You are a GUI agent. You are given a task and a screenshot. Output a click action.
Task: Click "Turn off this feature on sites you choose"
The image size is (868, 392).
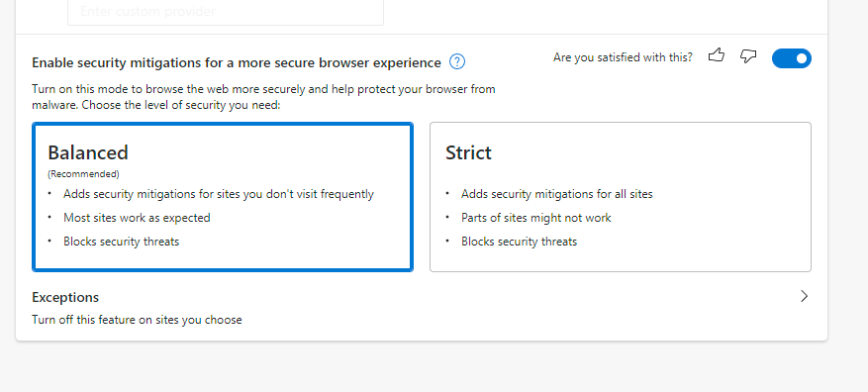(x=137, y=320)
